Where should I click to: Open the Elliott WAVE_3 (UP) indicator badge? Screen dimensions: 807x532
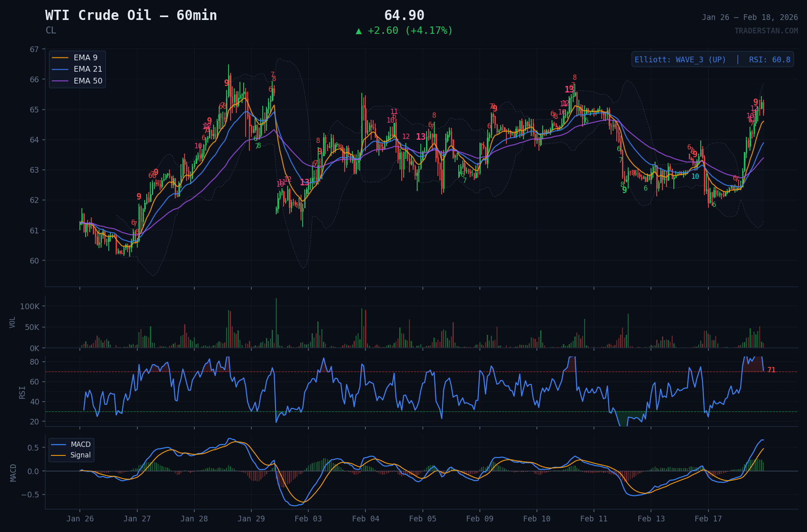[x=679, y=59]
